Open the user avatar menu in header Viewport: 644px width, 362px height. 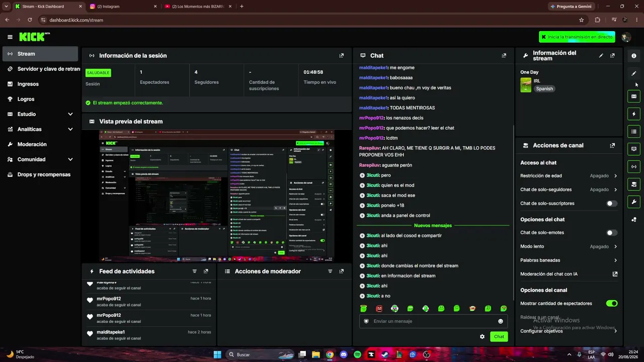point(626,37)
